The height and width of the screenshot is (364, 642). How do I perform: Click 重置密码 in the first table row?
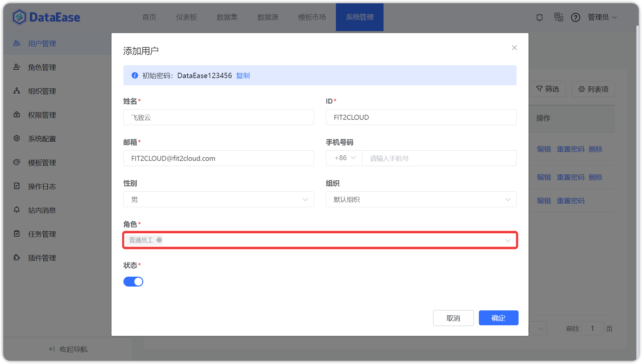571,149
